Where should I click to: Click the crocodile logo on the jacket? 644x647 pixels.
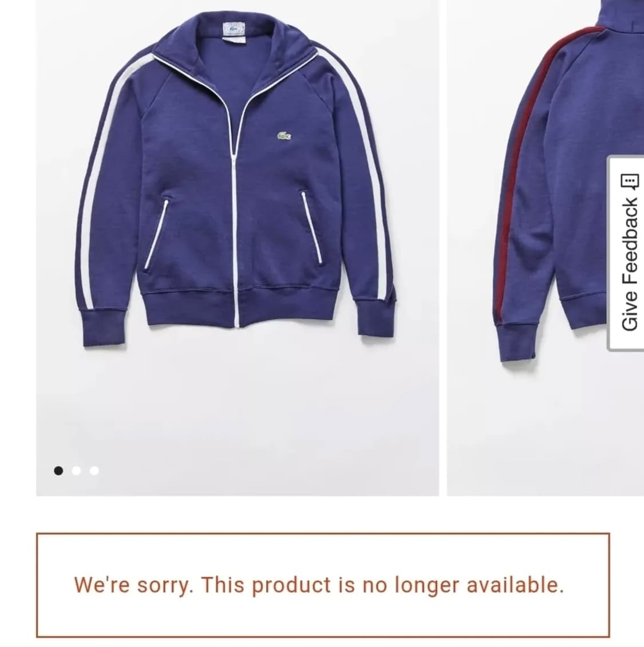pos(284,136)
